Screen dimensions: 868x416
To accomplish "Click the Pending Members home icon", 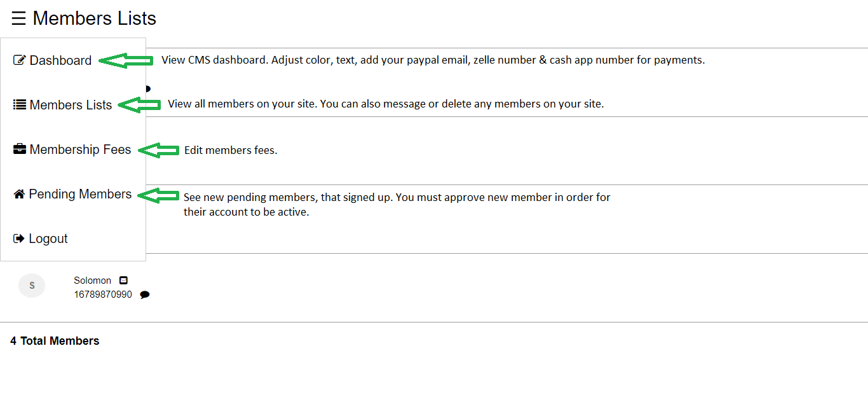I will coord(19,194).
